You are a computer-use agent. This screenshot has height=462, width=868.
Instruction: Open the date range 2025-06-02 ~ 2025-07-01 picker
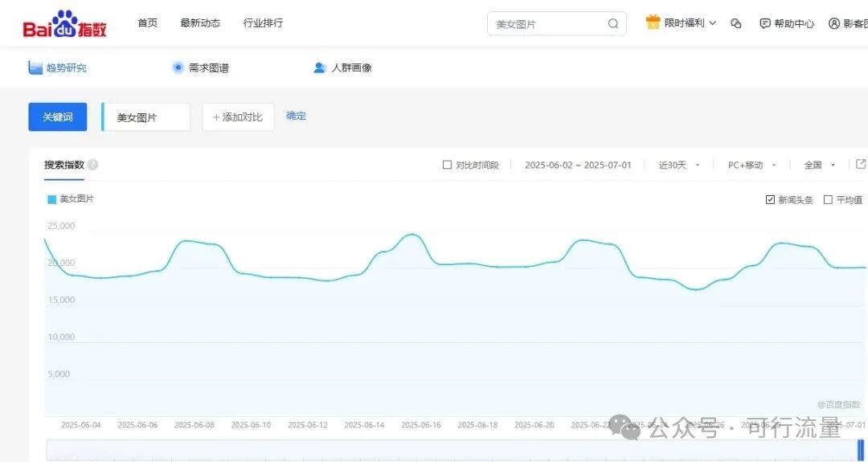pyautogui.click(x=578, y=165)
